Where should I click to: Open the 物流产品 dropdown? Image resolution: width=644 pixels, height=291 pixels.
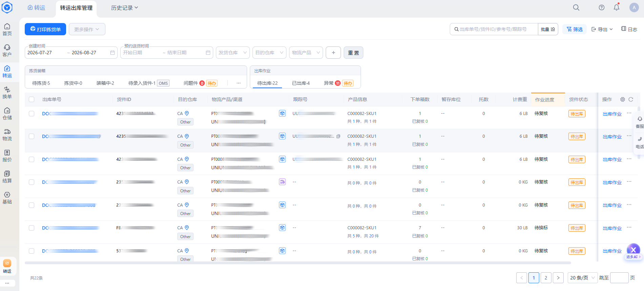point(306,53)
